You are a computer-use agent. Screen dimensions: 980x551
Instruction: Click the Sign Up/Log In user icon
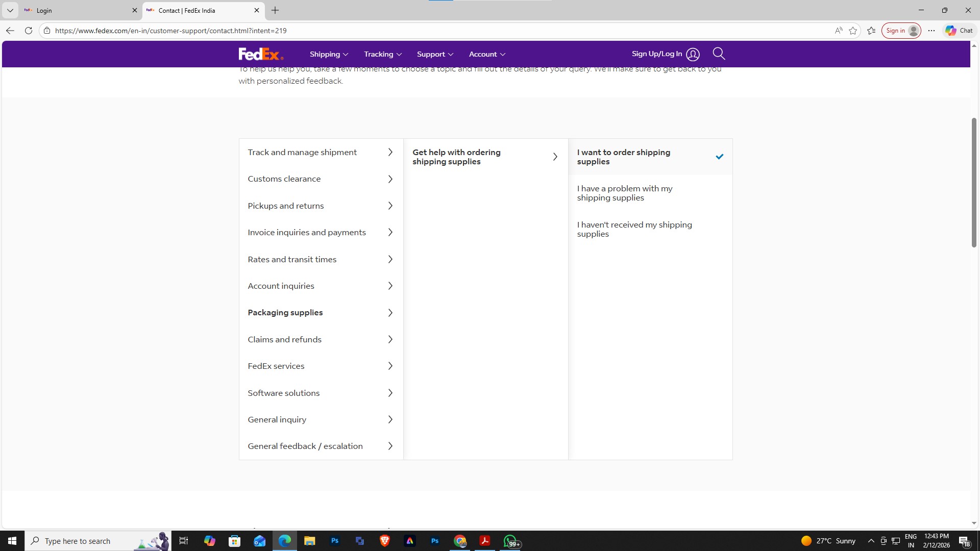pyautogui.click(x=693, y=54)
